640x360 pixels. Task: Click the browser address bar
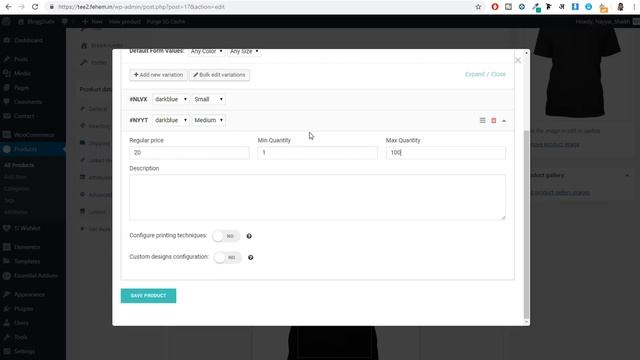261,7
